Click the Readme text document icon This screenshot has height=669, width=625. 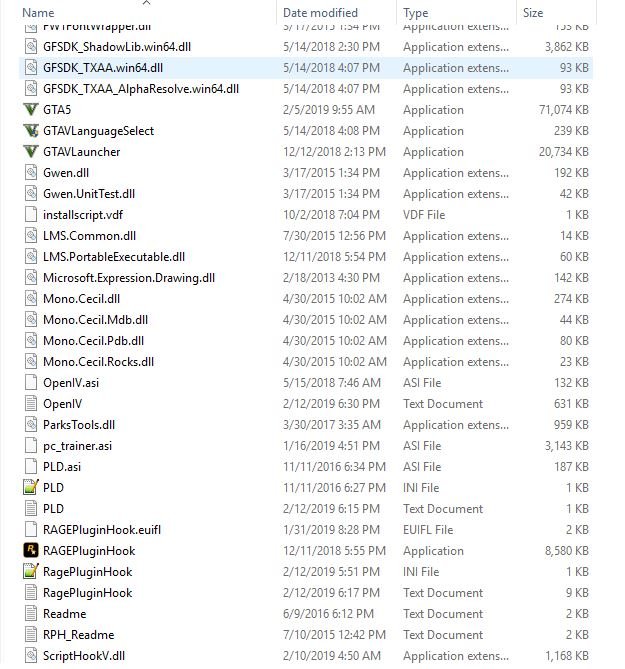(x=31, y=614)
